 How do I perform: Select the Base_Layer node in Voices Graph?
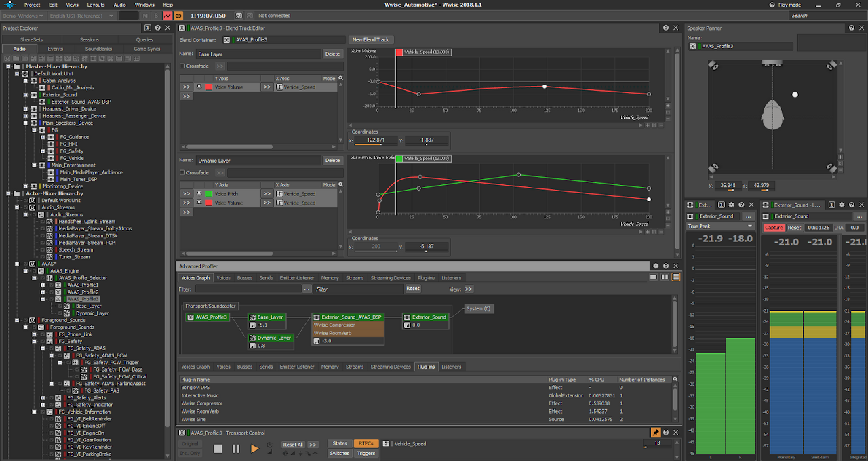[267, 317]
